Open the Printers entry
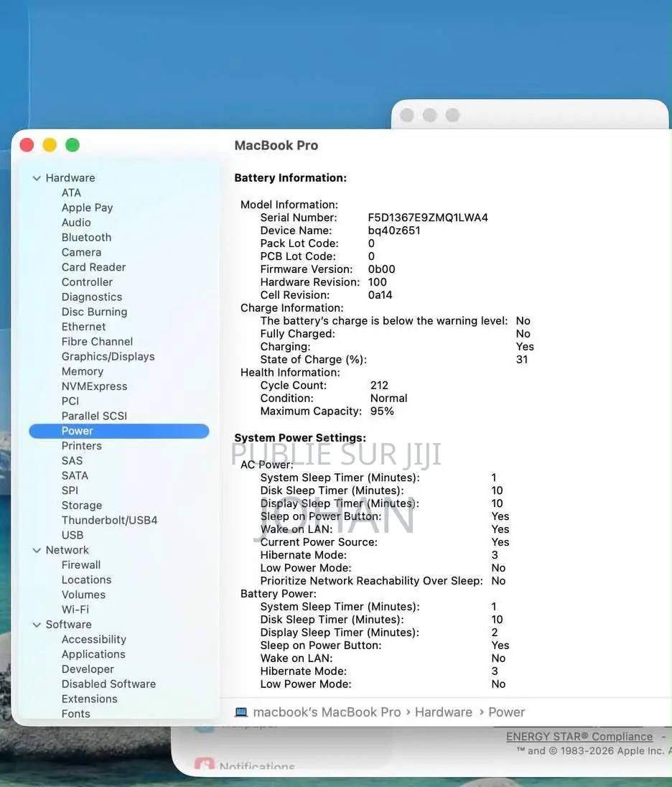Screen dimensions: 672x787 82,446
